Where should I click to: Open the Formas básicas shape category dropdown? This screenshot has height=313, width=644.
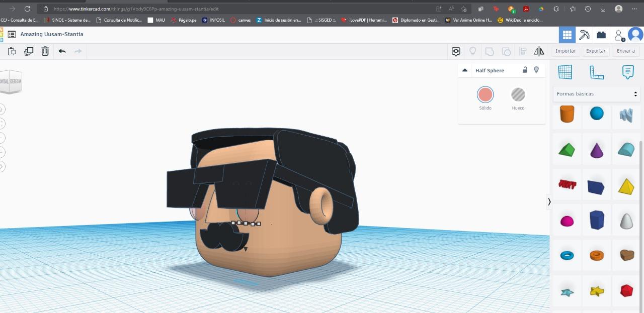[596, 94]
